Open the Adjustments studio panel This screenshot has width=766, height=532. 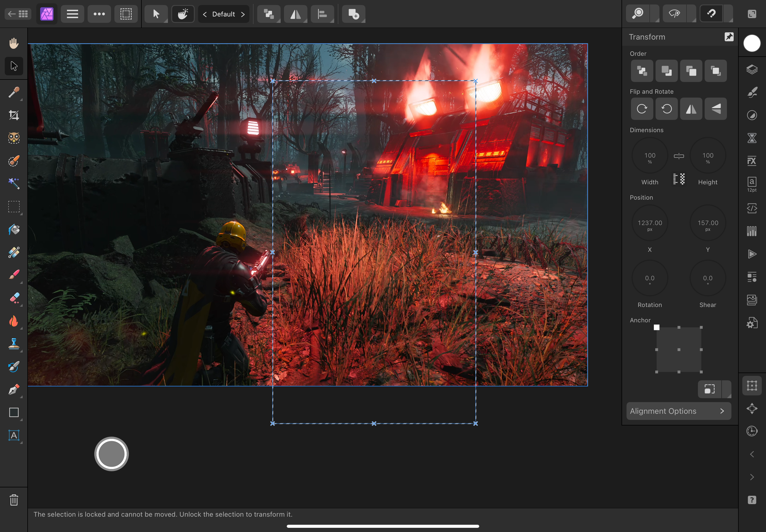click(752, 115)
